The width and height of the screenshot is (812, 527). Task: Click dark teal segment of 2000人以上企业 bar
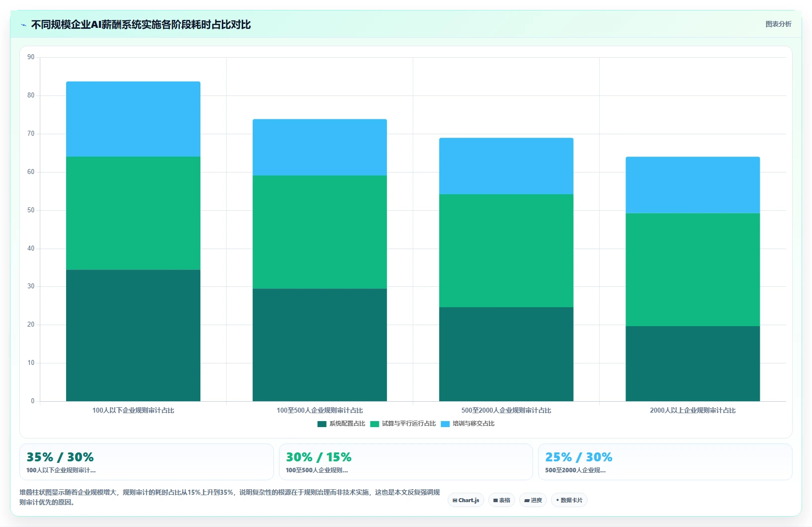(x=693, y=363)
